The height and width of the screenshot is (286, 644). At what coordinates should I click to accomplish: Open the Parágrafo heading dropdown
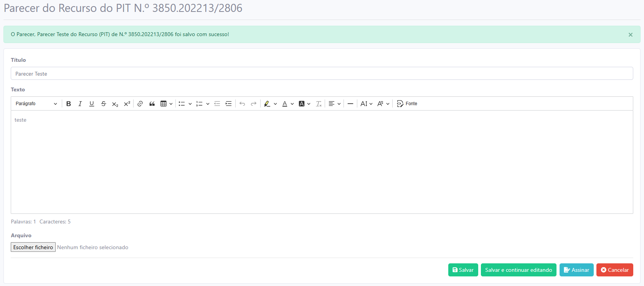coord(36,104)
